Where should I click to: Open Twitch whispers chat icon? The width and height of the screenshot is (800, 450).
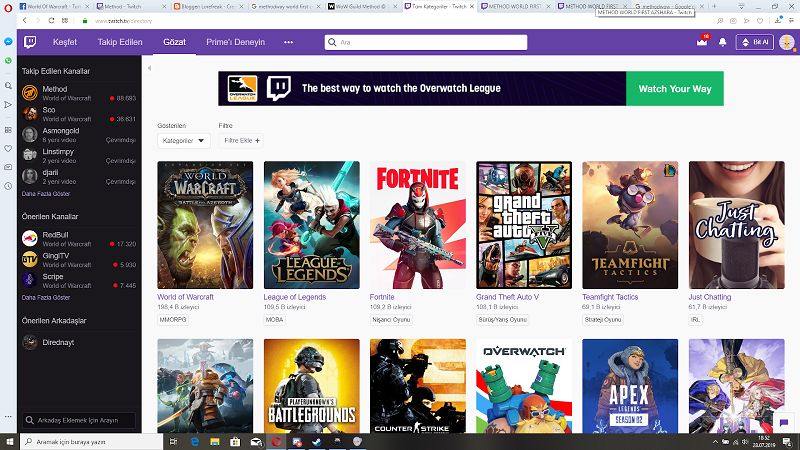(x=784, y=422)
